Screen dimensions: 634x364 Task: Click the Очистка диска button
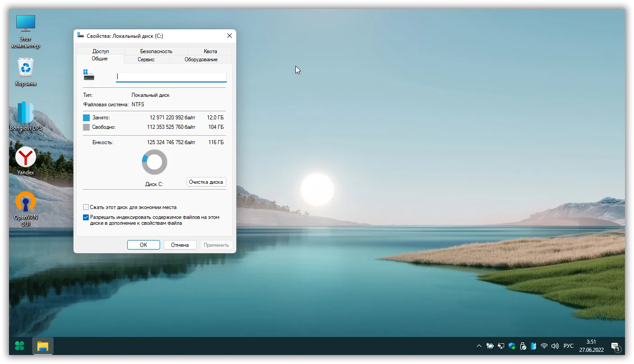tap(206, 182)
